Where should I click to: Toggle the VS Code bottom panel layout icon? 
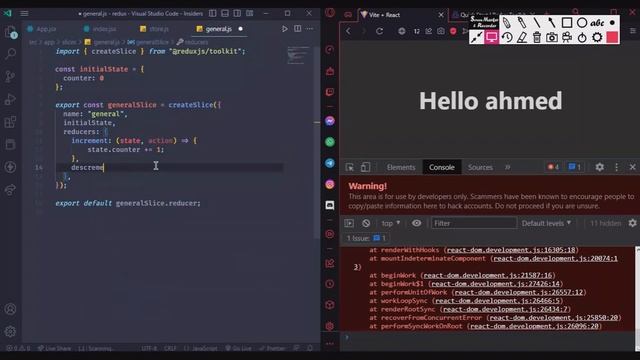225,13
